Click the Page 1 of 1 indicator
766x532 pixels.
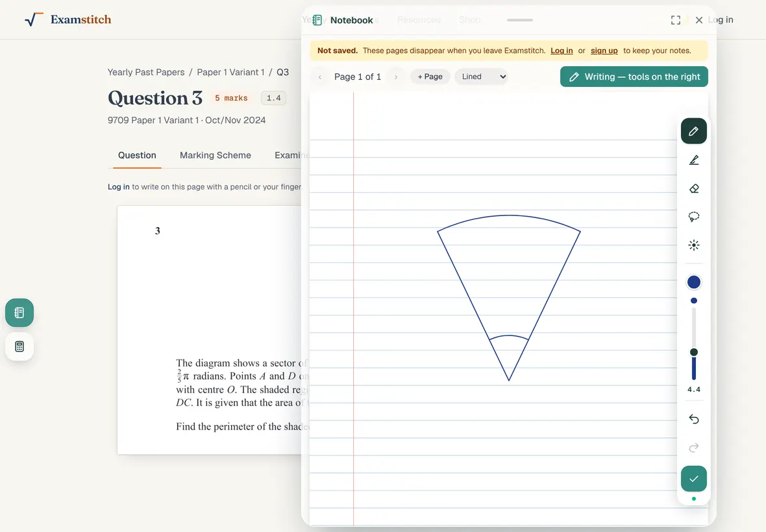tap(358, 77)
